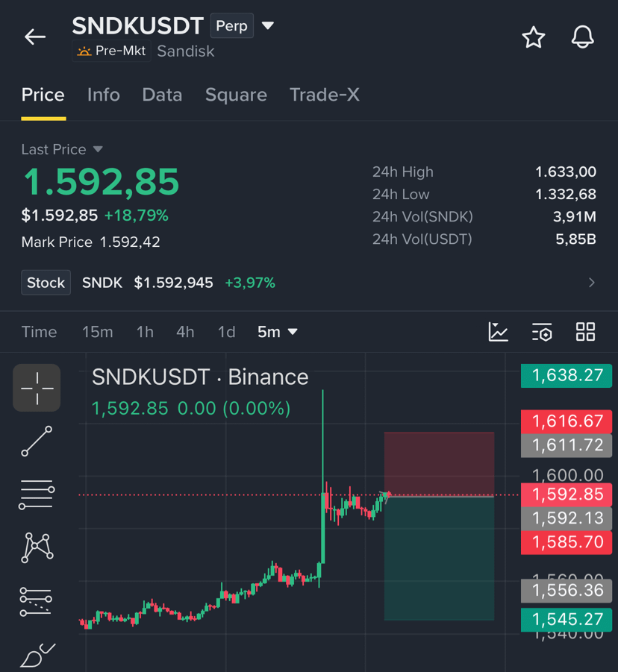The width and height of the screenshot is (618, 672).
Task: Select the 4h timeframe
Action: (185, 332)
